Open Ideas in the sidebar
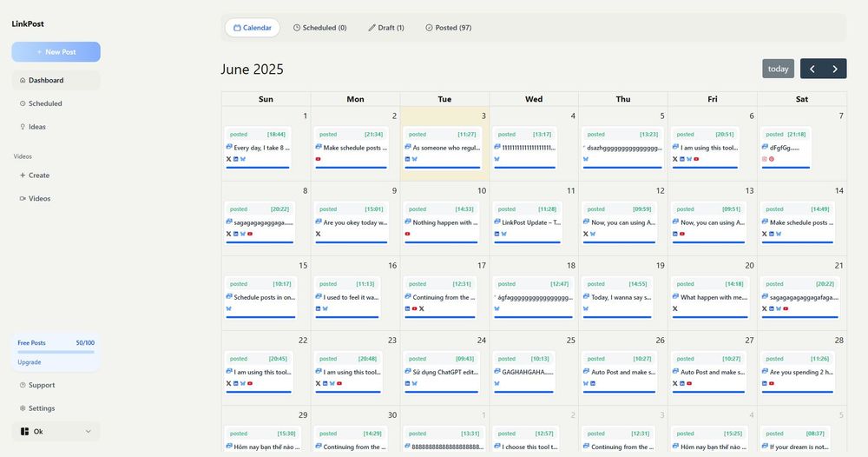The image size is (868, 457). pyautogui.click(x=56, y=127)
